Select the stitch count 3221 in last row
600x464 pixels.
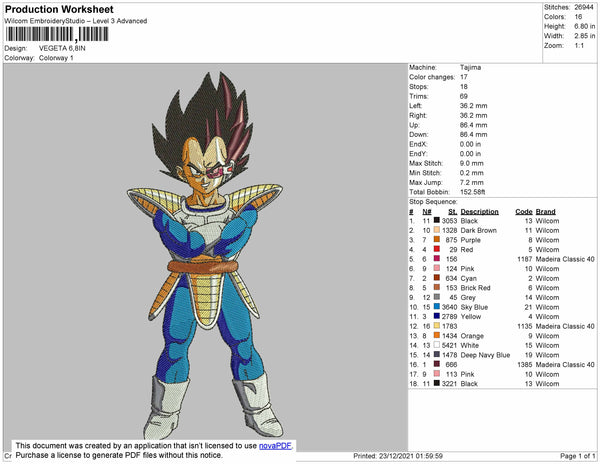click(x=450, y=384)
